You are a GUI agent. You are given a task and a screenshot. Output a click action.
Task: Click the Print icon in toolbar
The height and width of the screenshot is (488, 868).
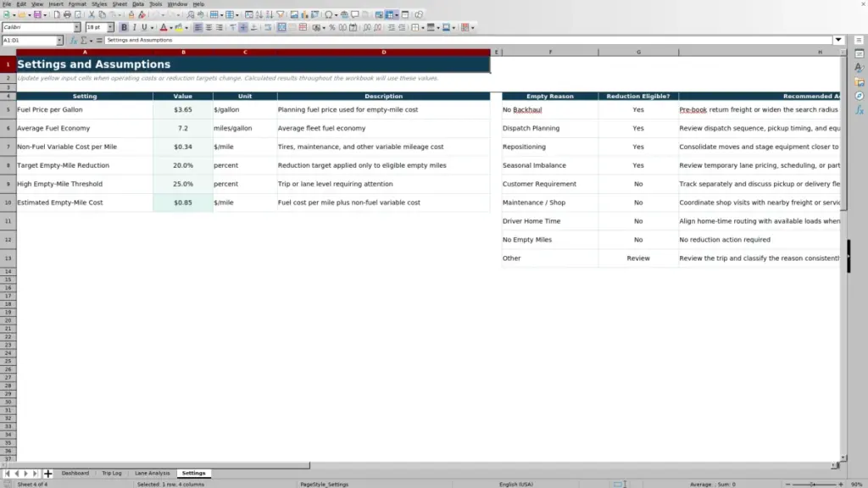67,14
